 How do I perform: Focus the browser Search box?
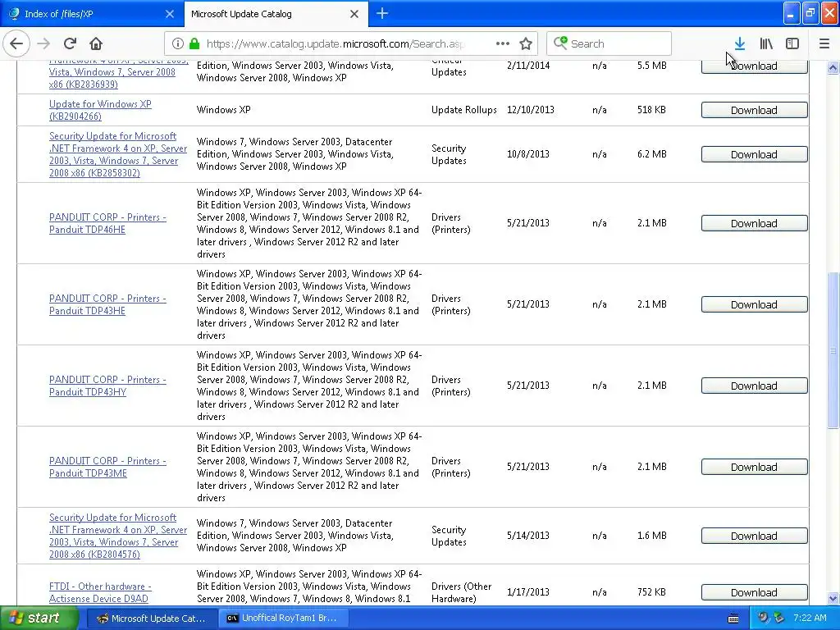[609, 43]
